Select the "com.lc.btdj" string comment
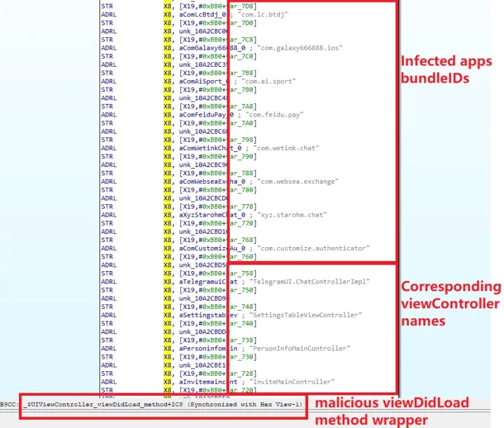504x428 pixels. tap(263, 14)
